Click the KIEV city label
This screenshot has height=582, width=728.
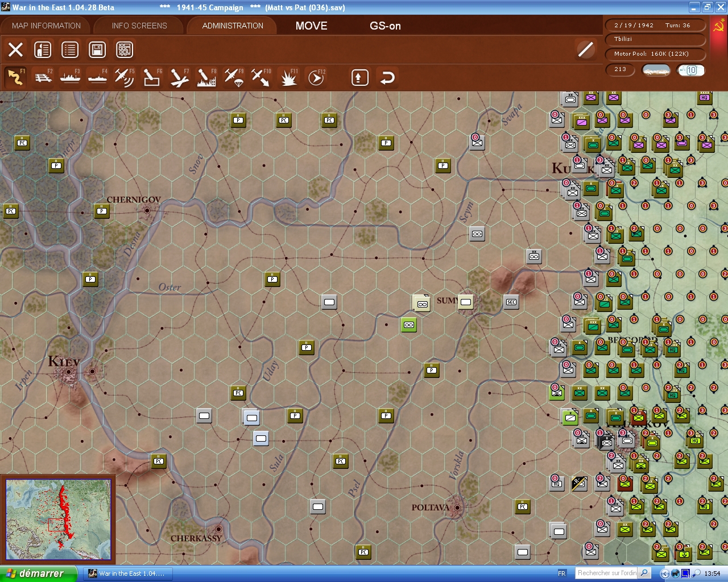(64, 361)
